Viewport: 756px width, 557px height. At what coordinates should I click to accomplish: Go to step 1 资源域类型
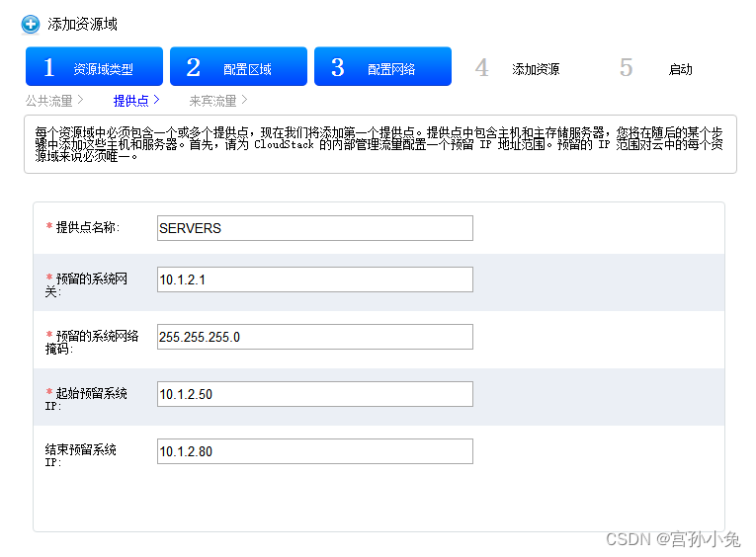pyautogui.click(x=95, y=66)
